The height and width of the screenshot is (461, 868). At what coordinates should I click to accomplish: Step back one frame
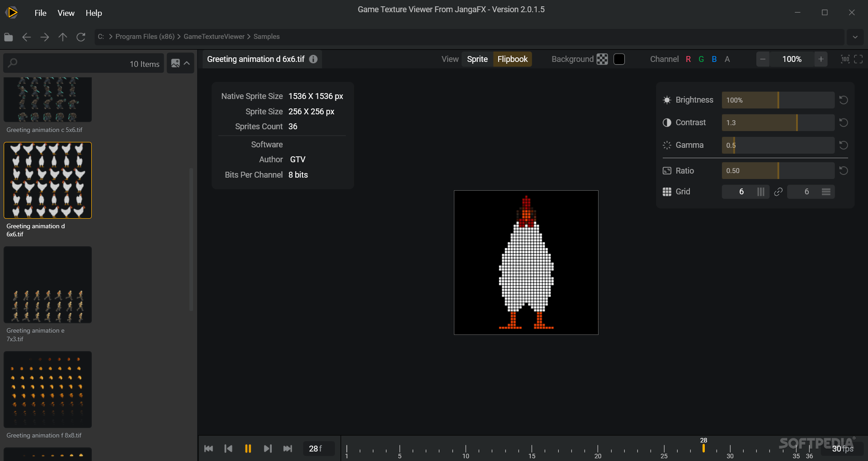[228, 448]
